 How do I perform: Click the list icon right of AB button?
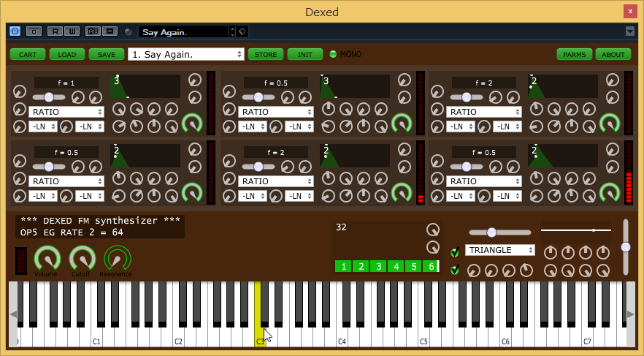pyautogui.click(x=110, y=31)
